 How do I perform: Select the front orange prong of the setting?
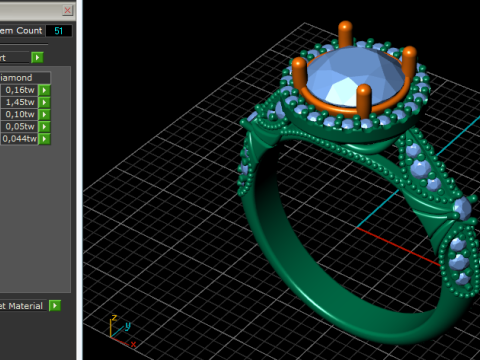(x=364, y=100)
